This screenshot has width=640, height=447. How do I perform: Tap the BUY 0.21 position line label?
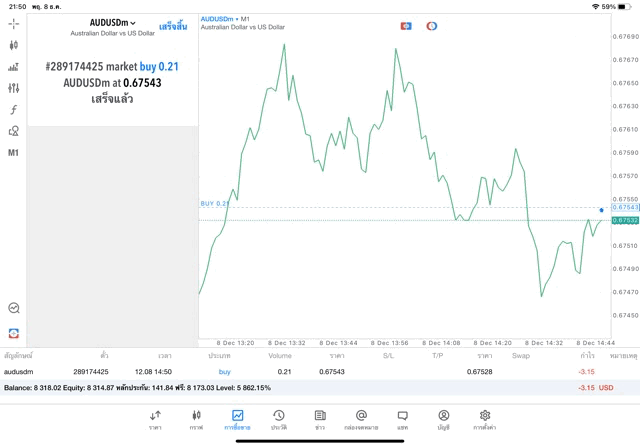point(215,203)
